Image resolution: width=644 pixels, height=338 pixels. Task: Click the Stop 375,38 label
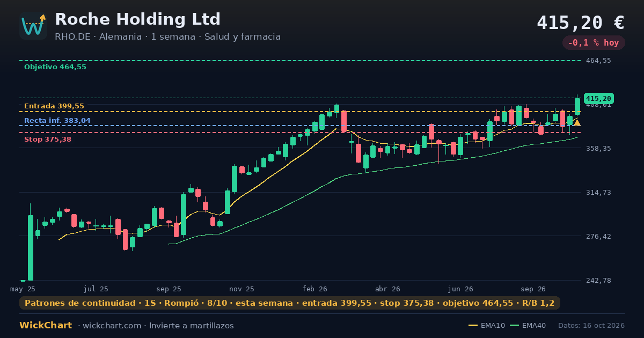48,139
